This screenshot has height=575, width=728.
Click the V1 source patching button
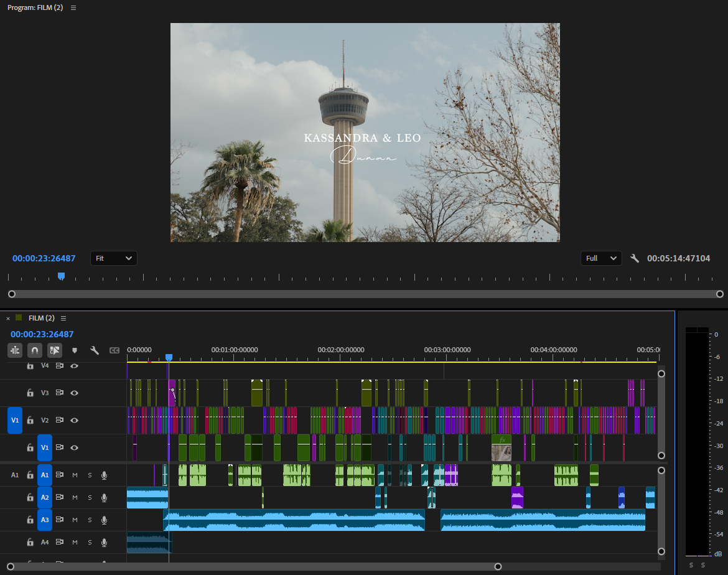coord(14,420)
